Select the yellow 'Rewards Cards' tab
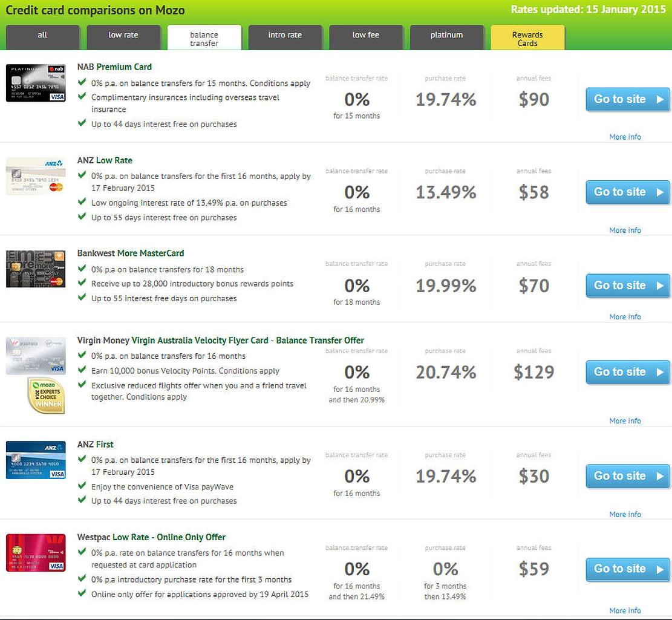The width and height of the screenshot is (672, 620). 527,38
